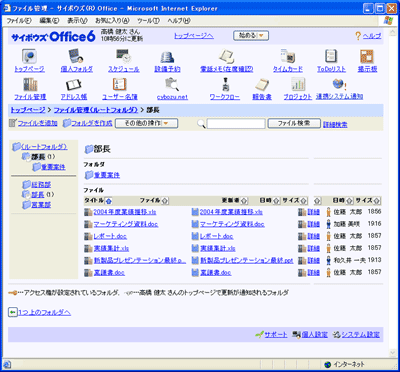Open the ヘルプ(H) menu
The width and height of the screenshot is (400, 372).
179,21
